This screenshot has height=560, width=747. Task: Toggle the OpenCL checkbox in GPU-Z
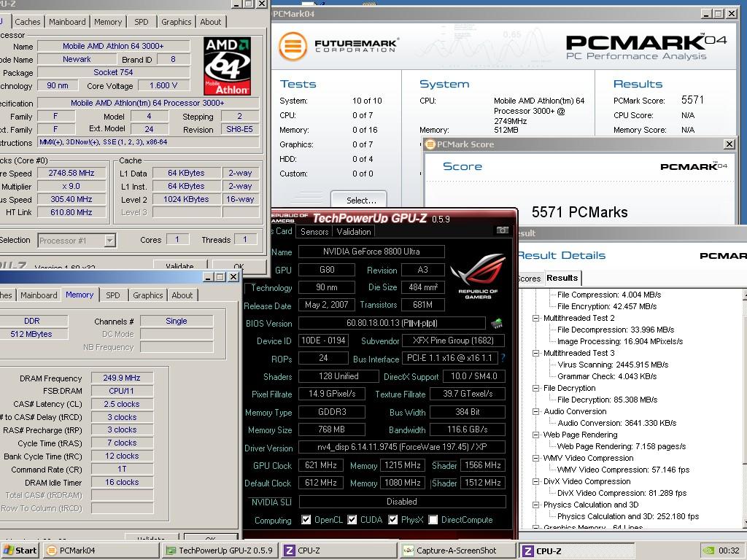coord(306,519)
